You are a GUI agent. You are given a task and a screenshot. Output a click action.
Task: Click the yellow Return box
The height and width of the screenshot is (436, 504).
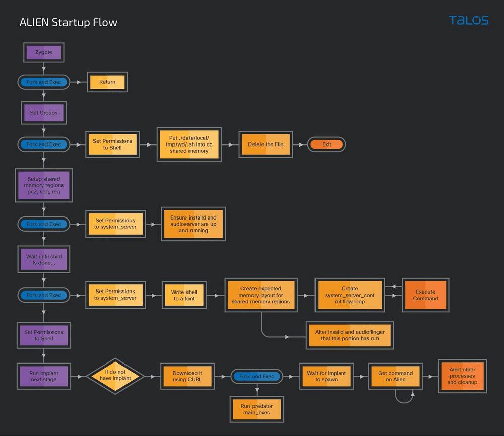(x=107, y=82)
